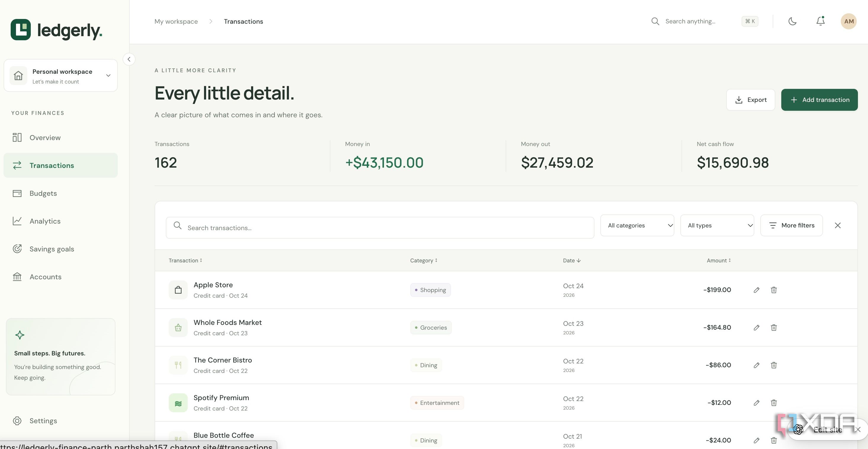
Task: Click the Search transactions field
Action: [x=380, y=228]
